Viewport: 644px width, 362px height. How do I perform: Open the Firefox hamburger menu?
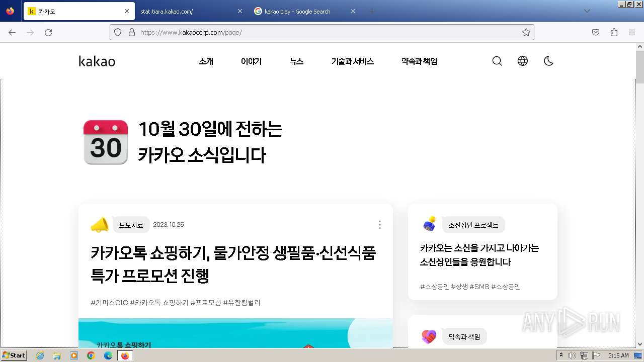click(632, 32)
